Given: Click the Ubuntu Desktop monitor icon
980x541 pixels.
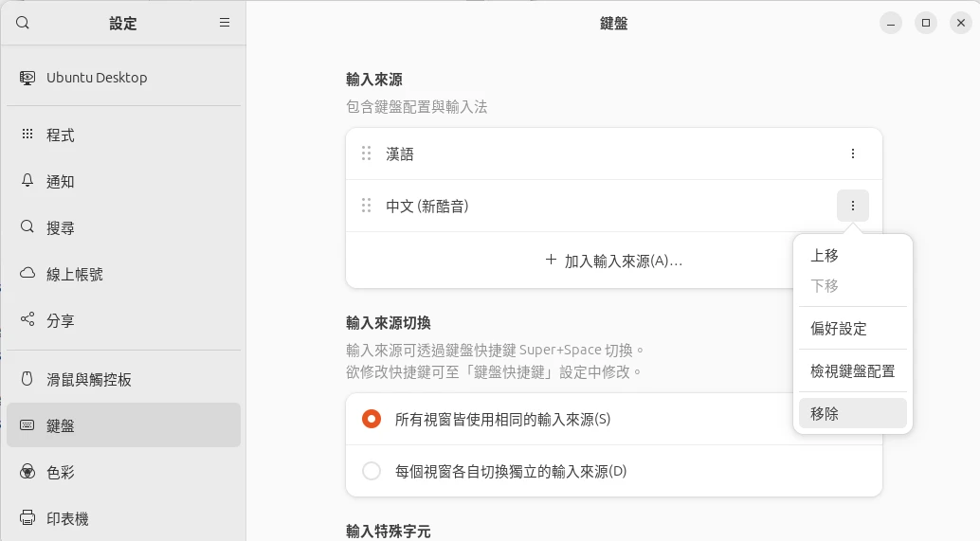Looking at the screenshot, I should pyautogui.click(x=27, y=78).
